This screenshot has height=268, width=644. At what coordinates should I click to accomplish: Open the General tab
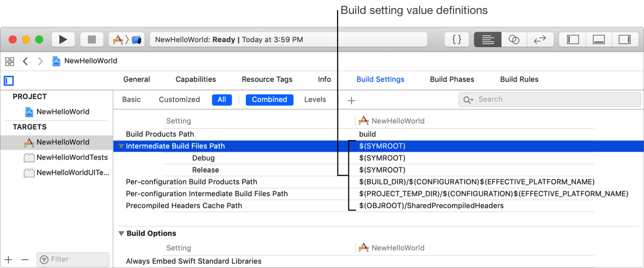coord(137,79)
